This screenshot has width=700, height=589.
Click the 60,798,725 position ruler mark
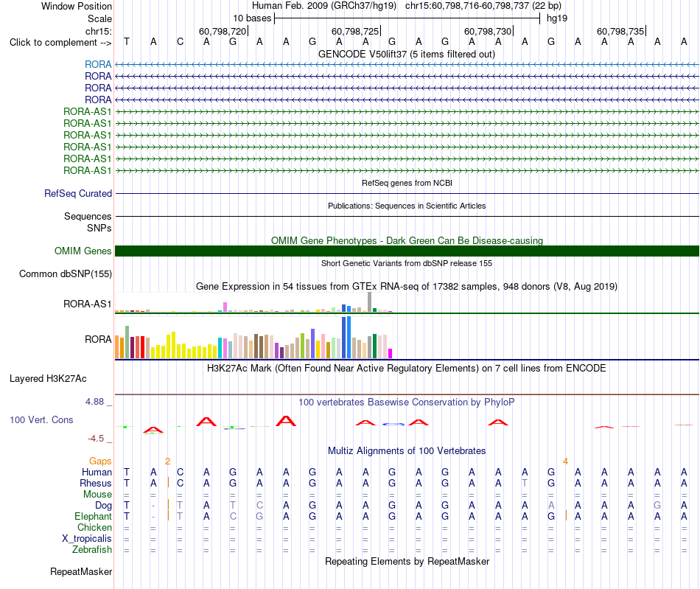point(355,31)
